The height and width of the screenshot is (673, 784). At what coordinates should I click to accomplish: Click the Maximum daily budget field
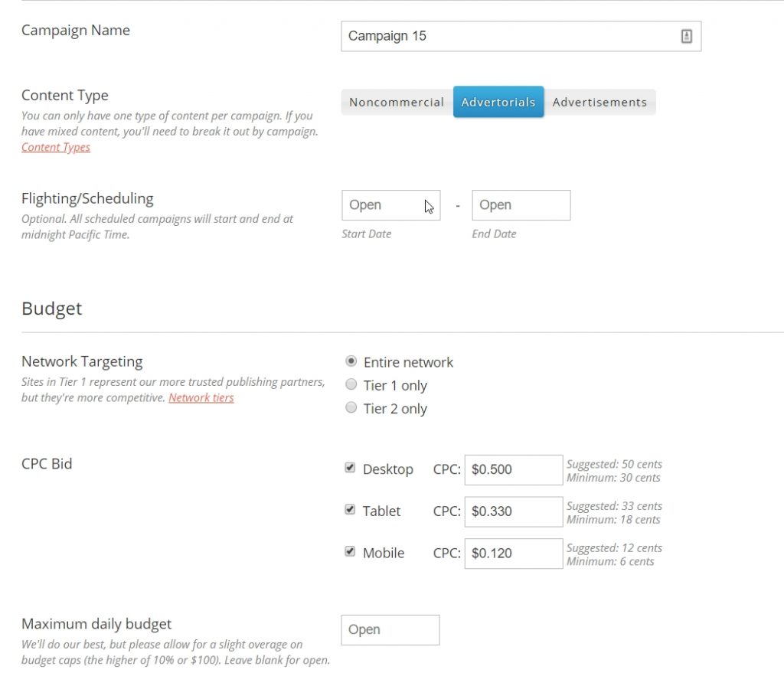point(390,630)
